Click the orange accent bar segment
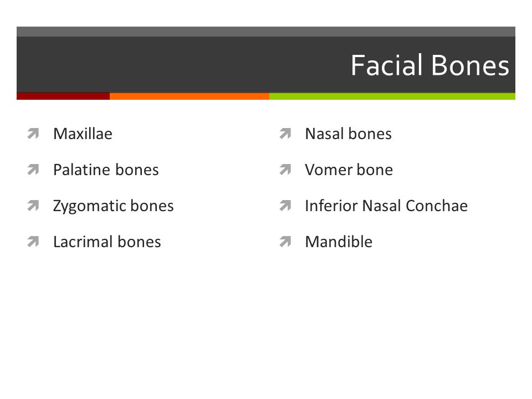Image resolution: width=532 pixels, height=399 pixels. (190, 96)
